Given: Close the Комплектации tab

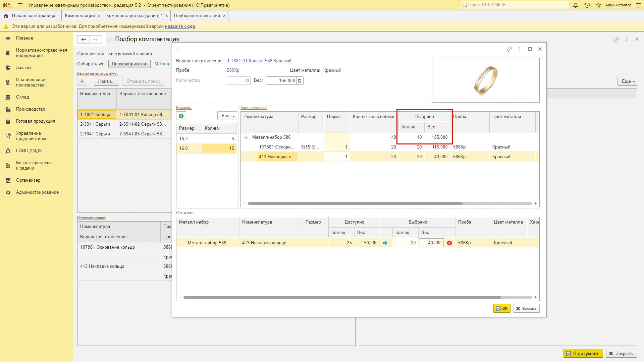Looking at the screenshot, I should tap(99, 16).
